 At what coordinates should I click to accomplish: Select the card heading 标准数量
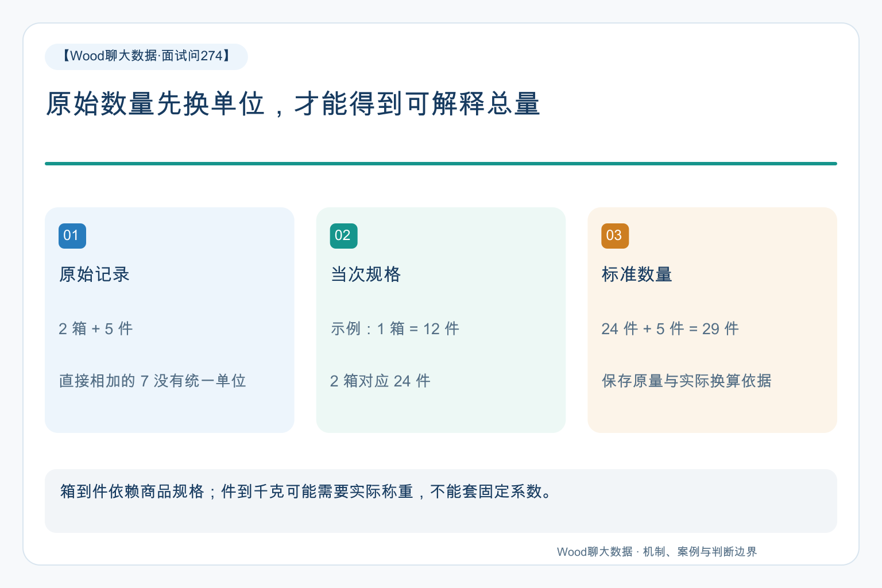click(637, 274)
